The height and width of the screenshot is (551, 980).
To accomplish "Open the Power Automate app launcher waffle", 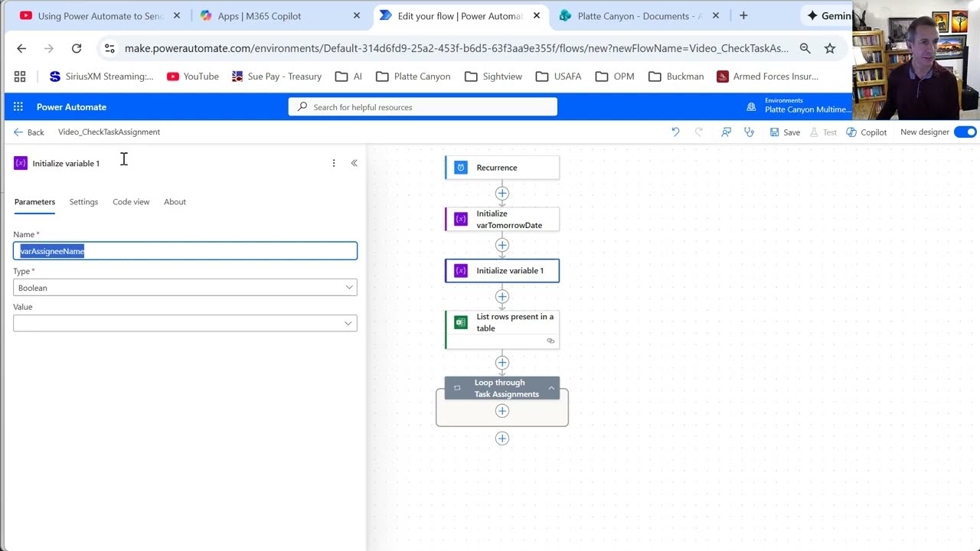I will [18, 107].
